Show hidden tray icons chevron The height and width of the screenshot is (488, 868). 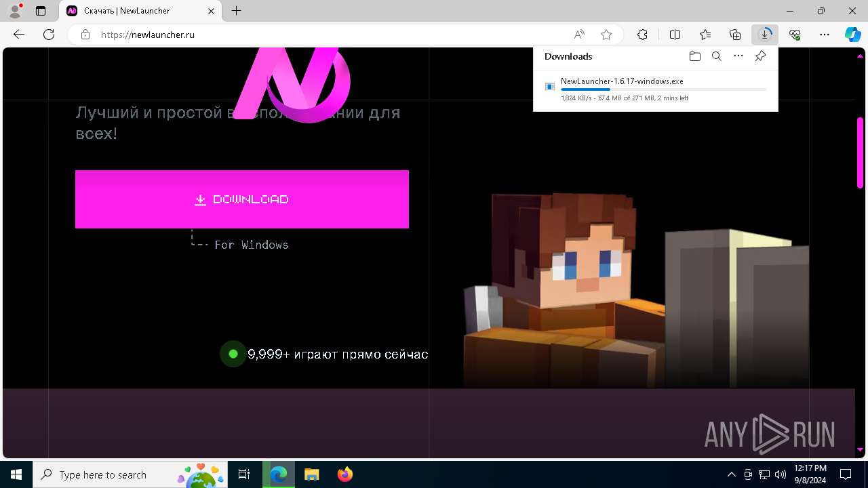(731, 474)
